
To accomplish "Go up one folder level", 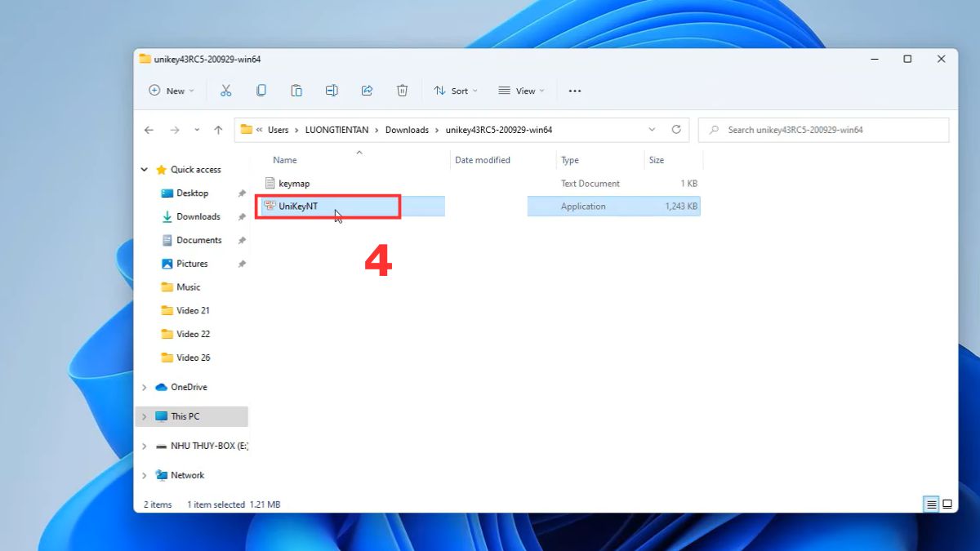I will [x=218, y=130].
